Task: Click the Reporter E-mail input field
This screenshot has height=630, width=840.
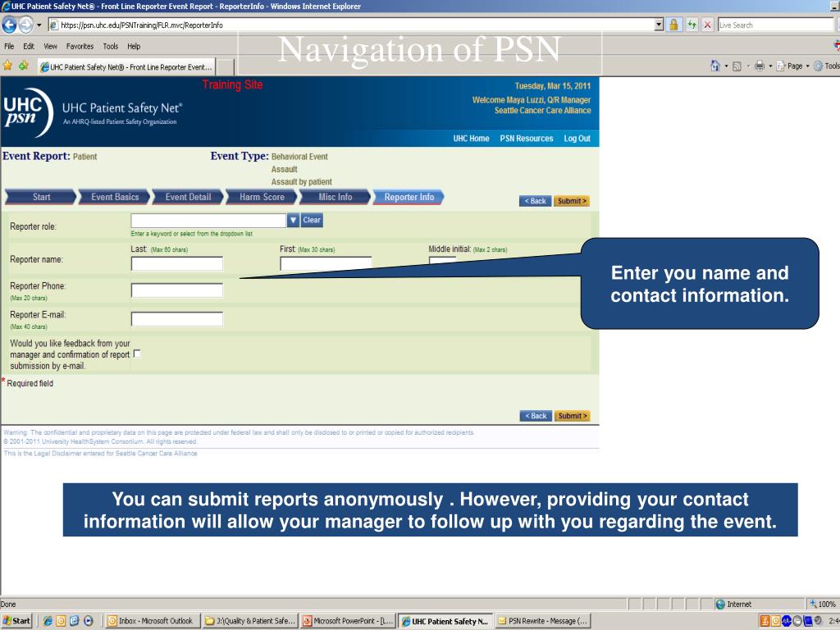Action: pos(177,319)
